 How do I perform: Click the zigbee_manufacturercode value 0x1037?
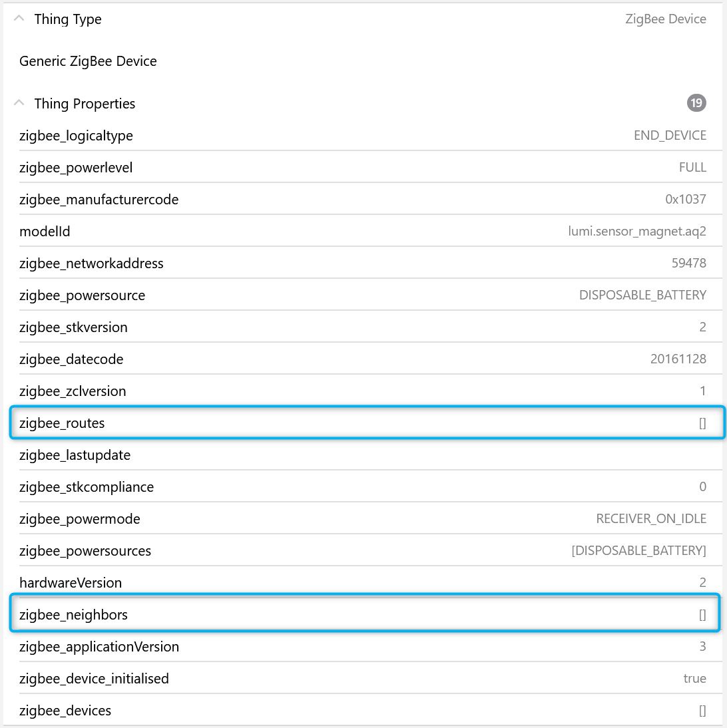[681, 200]
